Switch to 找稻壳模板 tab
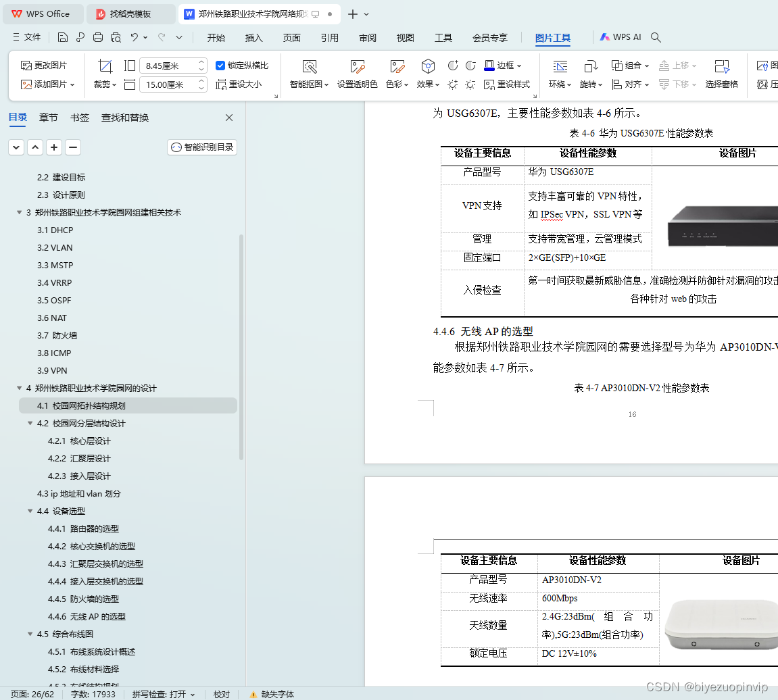The height and width of the screenshot is (700, 778). 130,14
